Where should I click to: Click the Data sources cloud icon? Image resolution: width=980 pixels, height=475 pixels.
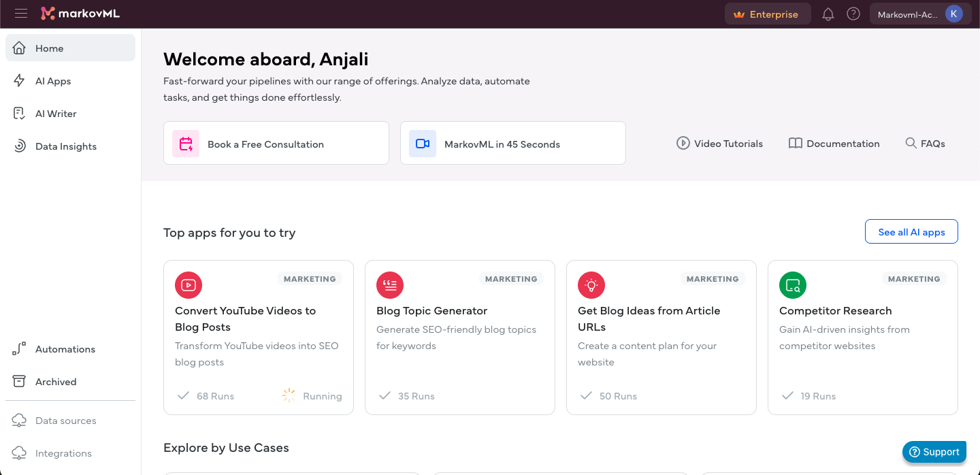[x=20, y=421]
